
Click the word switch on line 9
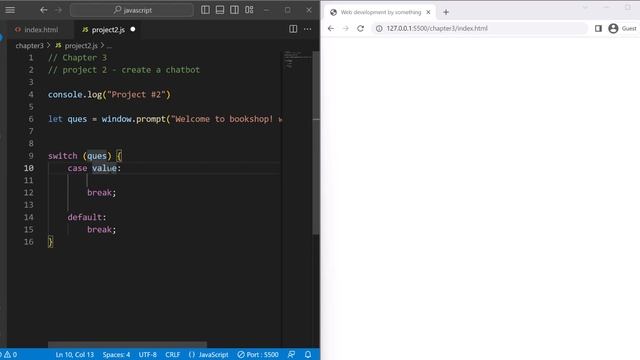point(62,156)
